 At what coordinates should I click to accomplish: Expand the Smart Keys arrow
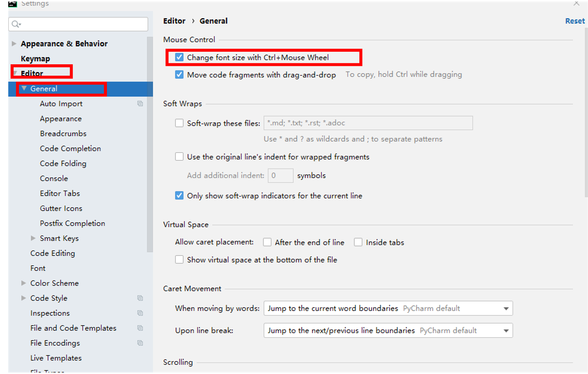[33, 238]
